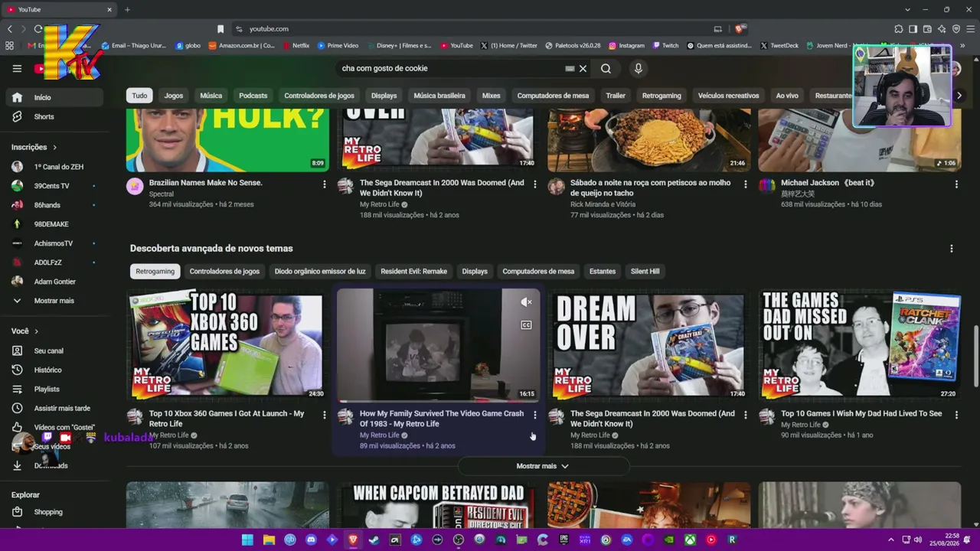Show the browser sidebar panel
Viewport: 980px width, 551px height.
tap(913, 29)
